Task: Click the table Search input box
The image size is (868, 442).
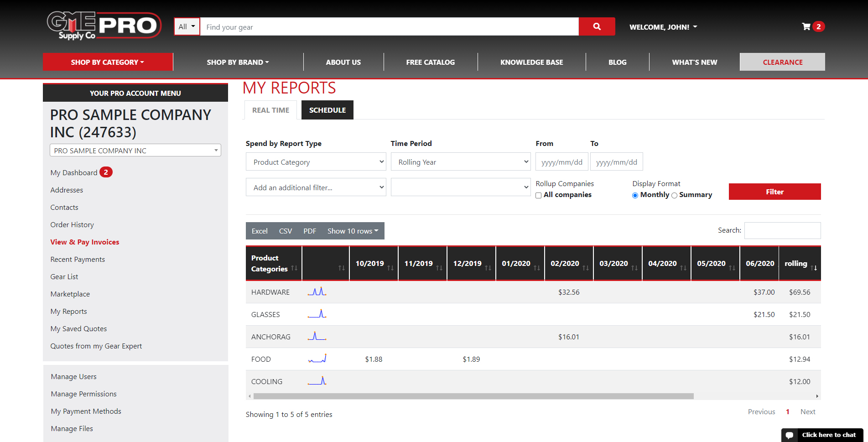Action: point(783,230)
